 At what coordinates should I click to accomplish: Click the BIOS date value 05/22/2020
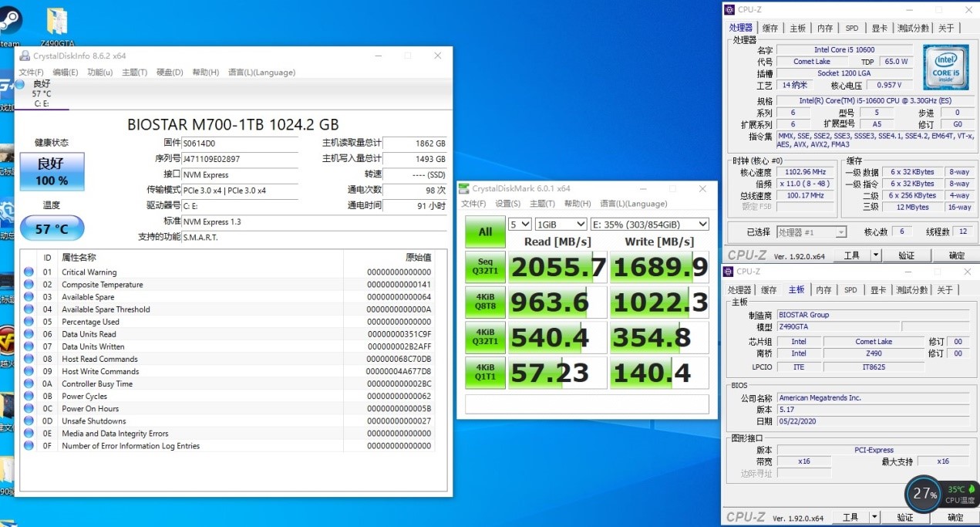873,421
